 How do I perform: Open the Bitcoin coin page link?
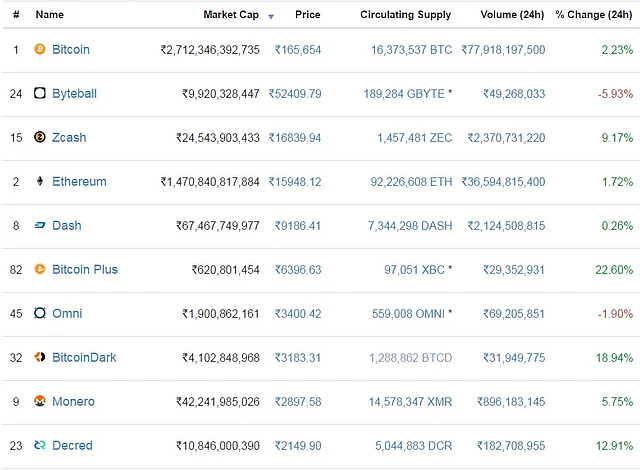point(71,49)
